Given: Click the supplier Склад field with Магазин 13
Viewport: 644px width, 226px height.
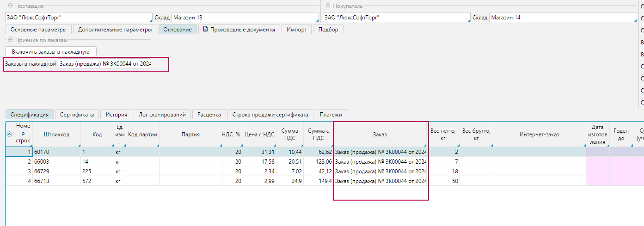Looking at the screenshot, I should (x=245, y=18).
